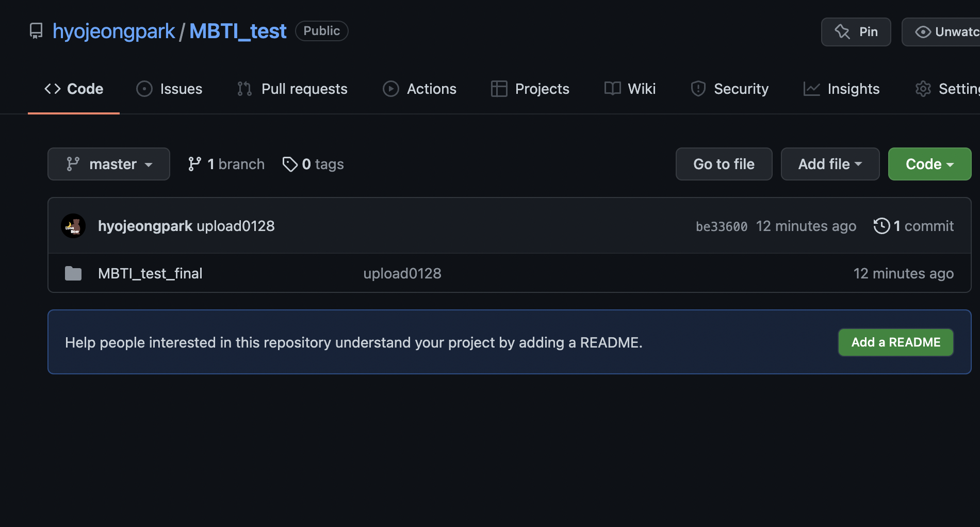Open the MBTI_test repository title link
Screen dimensions: 980x527
[x=238, y=31]
